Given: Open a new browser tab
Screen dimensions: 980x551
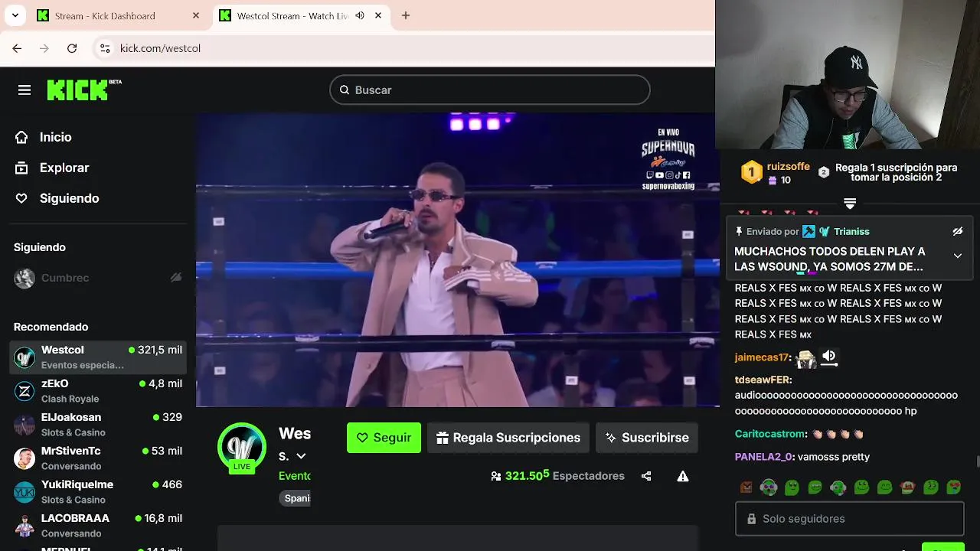Looking at the screenshot, I should pyautogui.click(x=406, y=15).
